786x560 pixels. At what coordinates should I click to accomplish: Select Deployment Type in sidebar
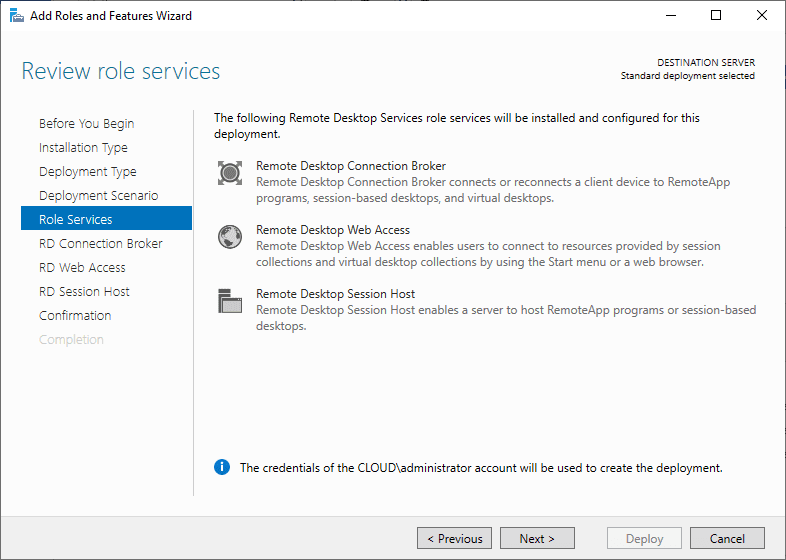pos(87,172)
